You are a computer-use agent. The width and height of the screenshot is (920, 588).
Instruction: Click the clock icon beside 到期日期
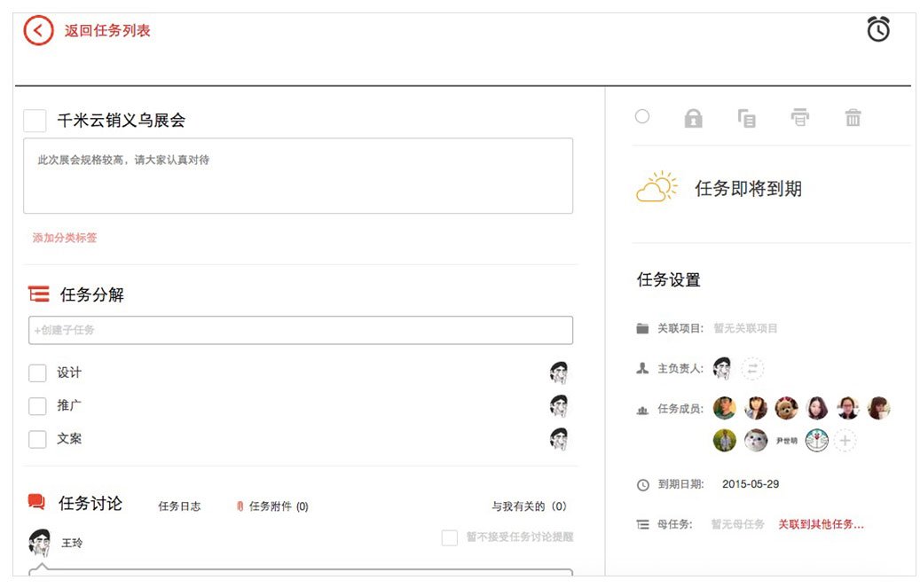(x=643, y=484)
